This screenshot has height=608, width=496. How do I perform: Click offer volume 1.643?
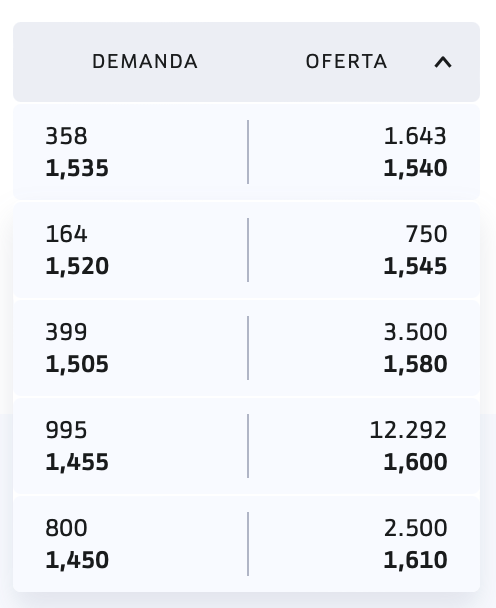tap(415, 136)
